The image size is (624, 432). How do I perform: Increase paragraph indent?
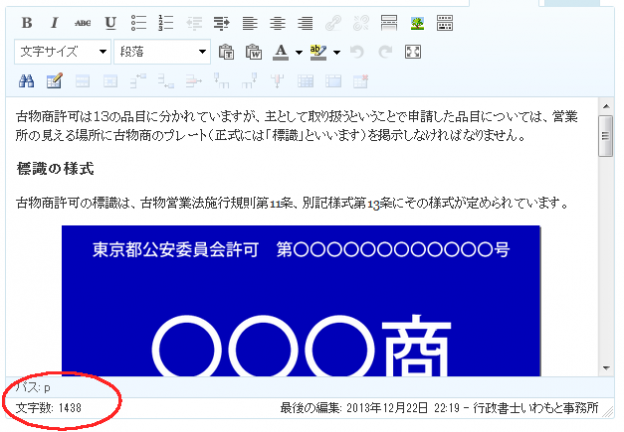[222, 23]
